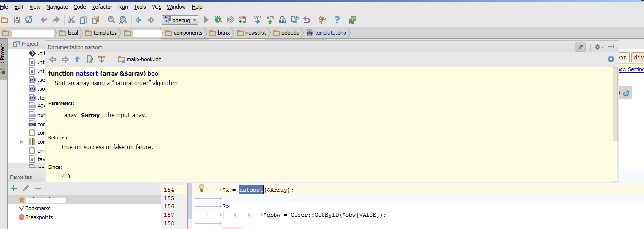Click the Help question mark icon
Image resolution: width=644 pixels, height=229 pixels.
tap(337, 20)
